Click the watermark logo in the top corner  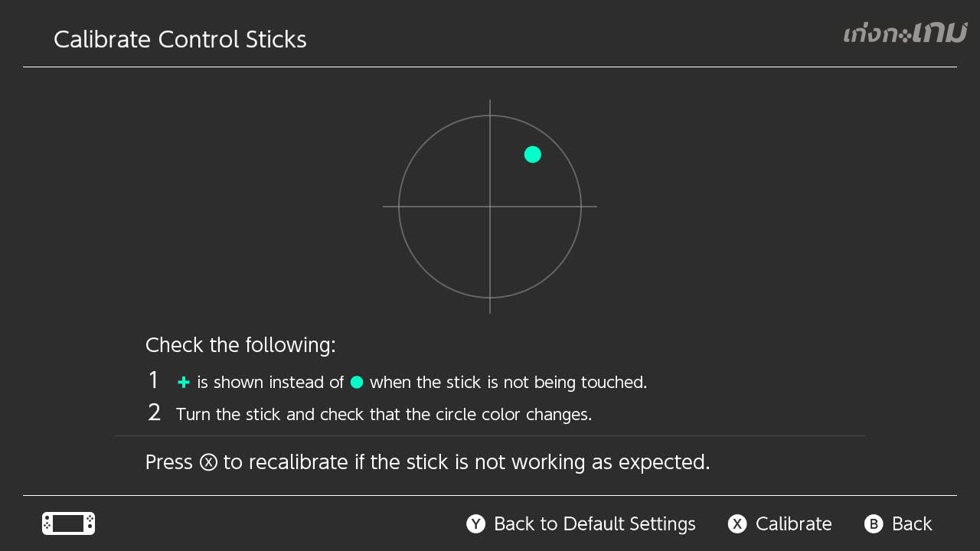pos(905,34)
